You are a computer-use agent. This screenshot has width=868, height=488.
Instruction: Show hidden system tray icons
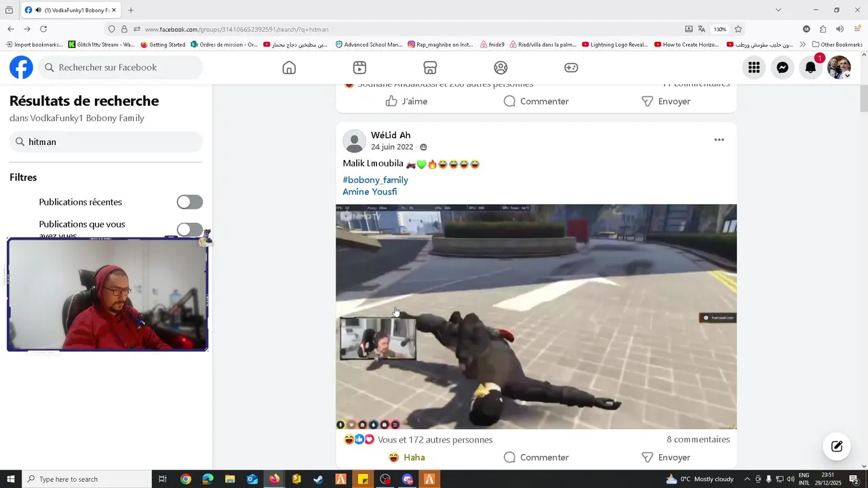(x=747, y=479)
